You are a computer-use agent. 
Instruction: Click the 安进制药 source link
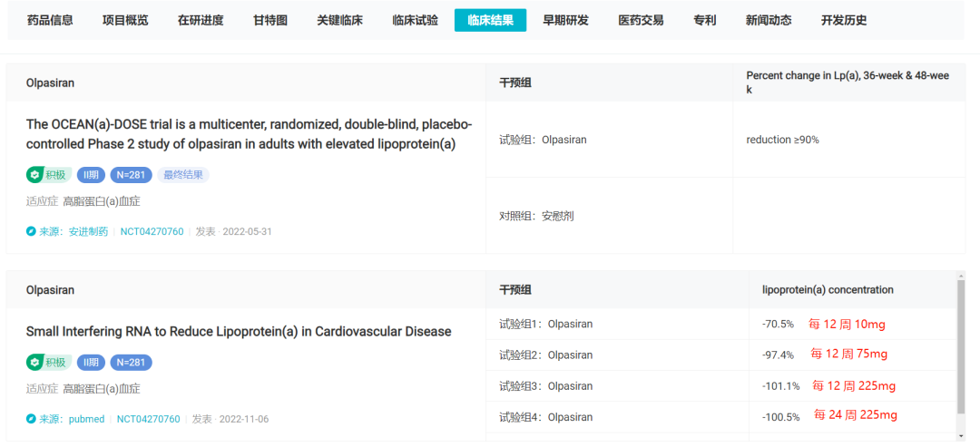click(89, 232)
